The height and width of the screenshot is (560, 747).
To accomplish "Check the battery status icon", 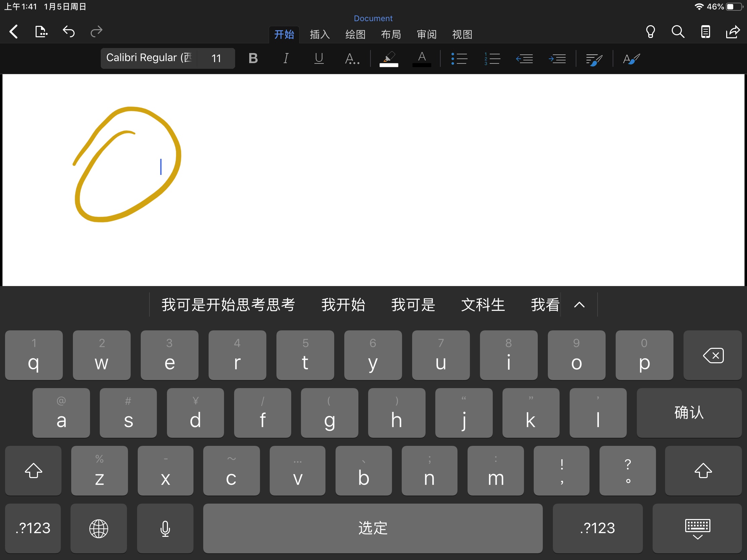I will [x=735, y=7].
